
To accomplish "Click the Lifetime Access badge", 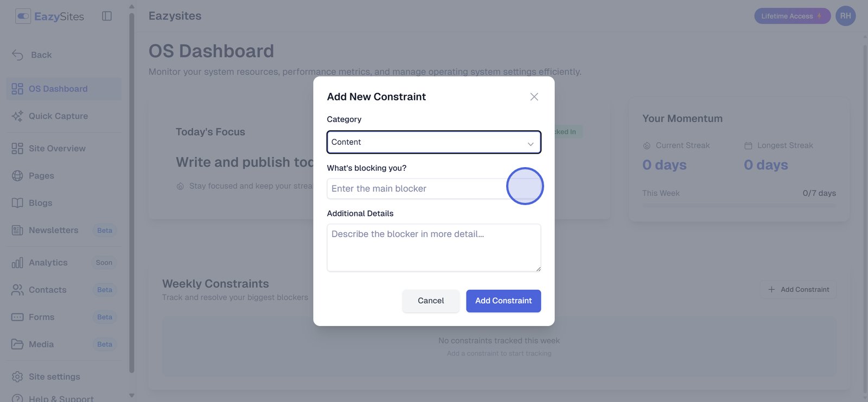I will pos(792,16).
